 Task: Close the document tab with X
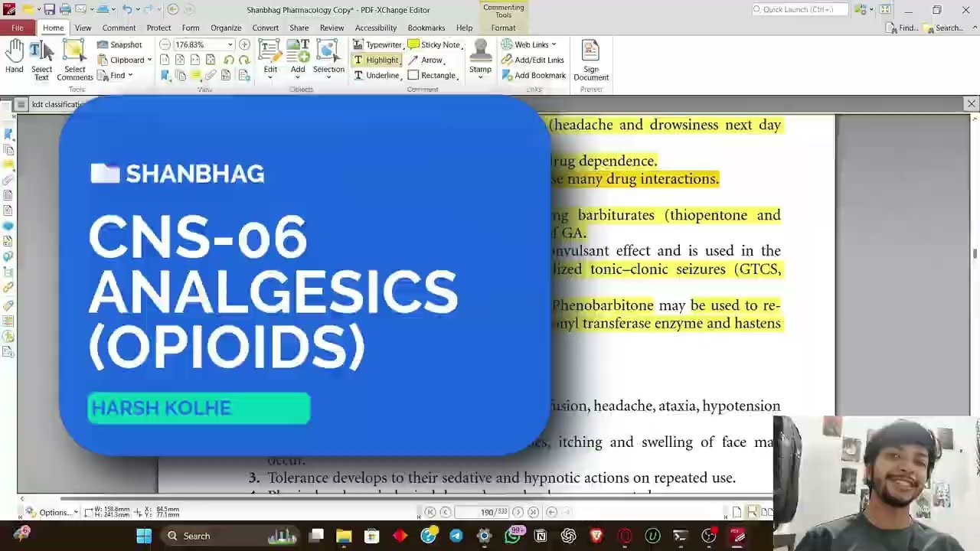(972, 103)
